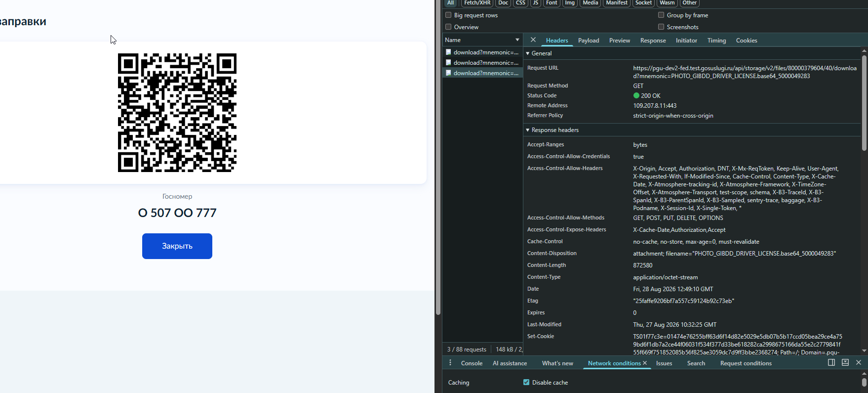
Task: Filter requests by Font type
Action: point(552,3)
